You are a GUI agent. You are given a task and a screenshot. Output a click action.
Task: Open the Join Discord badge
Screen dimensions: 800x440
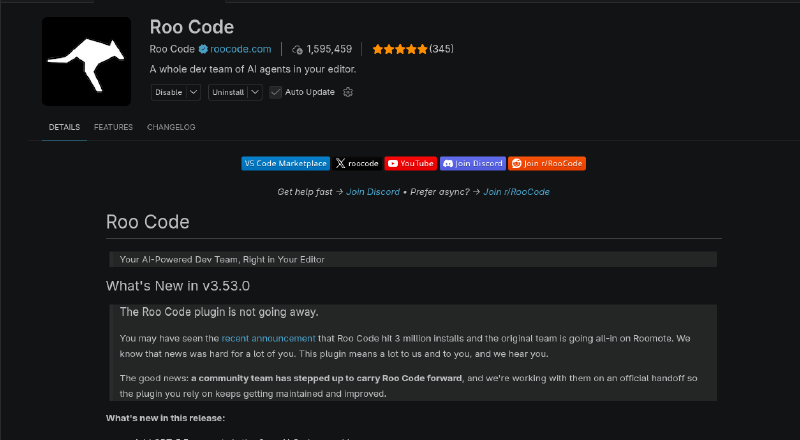pyautogui.click(x=472, y=163)
